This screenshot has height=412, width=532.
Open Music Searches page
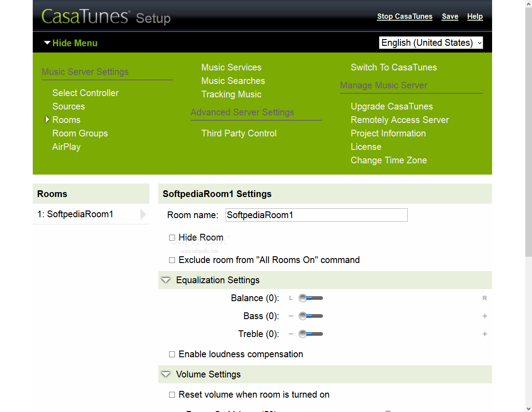click(x=233, y=81)
